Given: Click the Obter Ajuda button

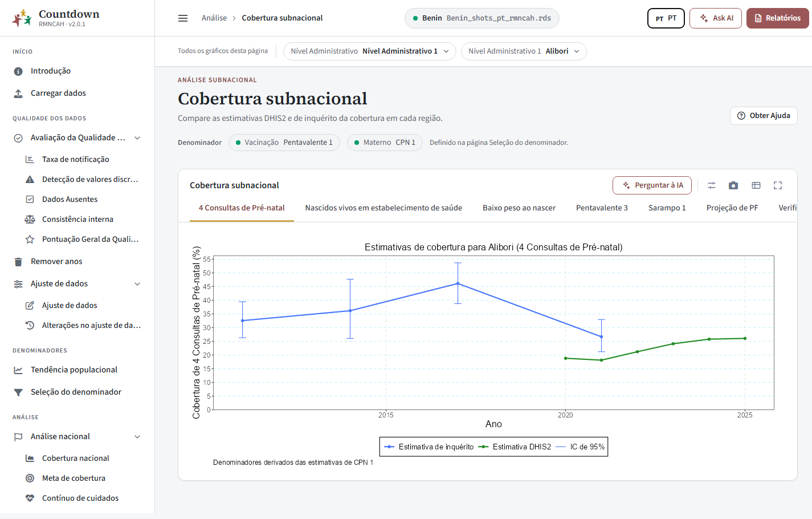Looking at the screenshot, I should coord(764,116).
